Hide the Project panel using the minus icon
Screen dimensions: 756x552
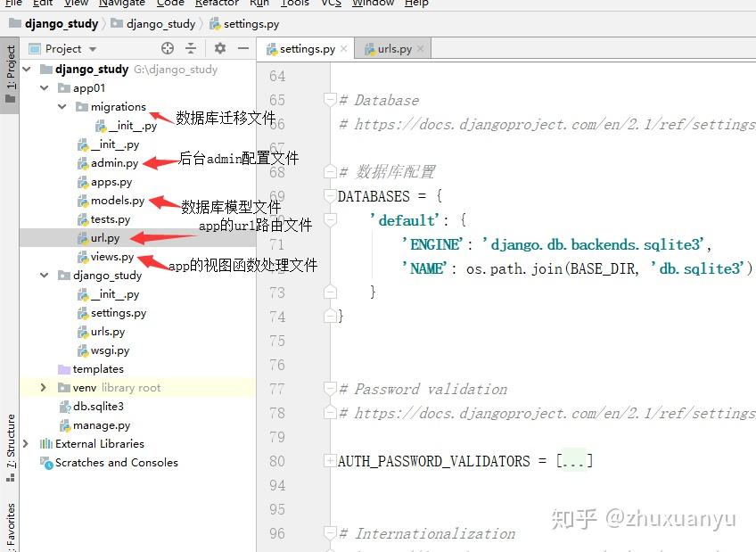pyautogui.click(x=242, y=48)
